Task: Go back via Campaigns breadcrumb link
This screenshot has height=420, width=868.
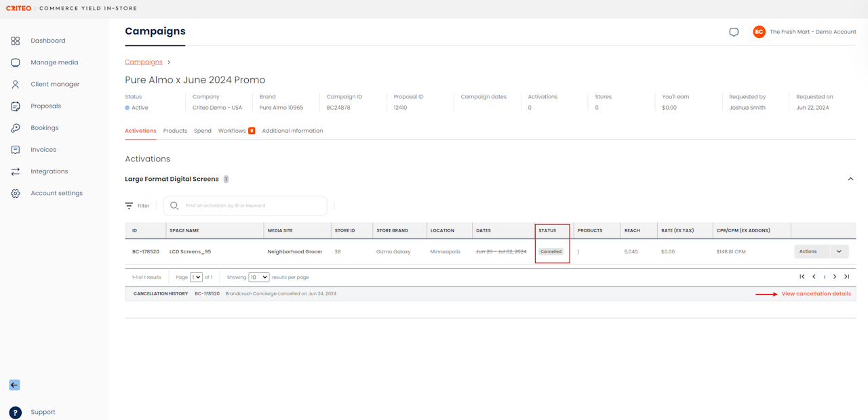Action: point(144,62)
